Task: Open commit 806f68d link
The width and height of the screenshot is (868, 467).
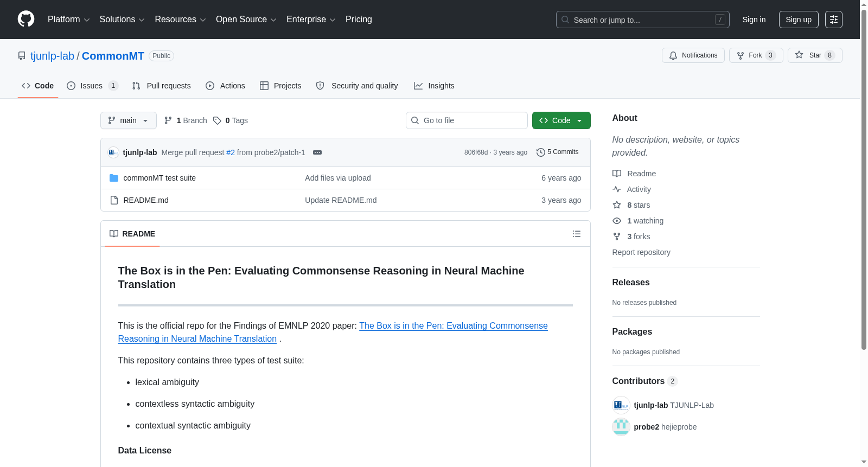Action: point(476,152)
